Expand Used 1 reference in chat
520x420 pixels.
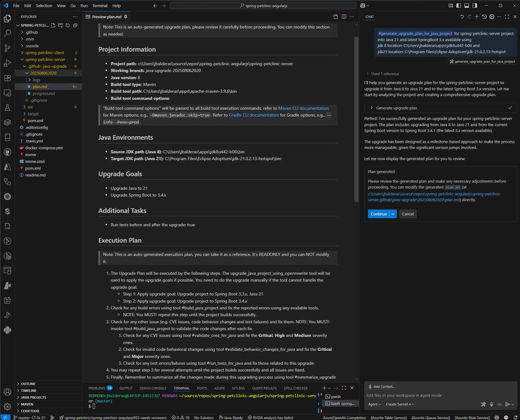coord(383,74)
